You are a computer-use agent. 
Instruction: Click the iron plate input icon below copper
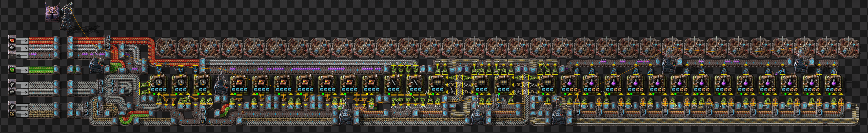[x=12, y=48]
